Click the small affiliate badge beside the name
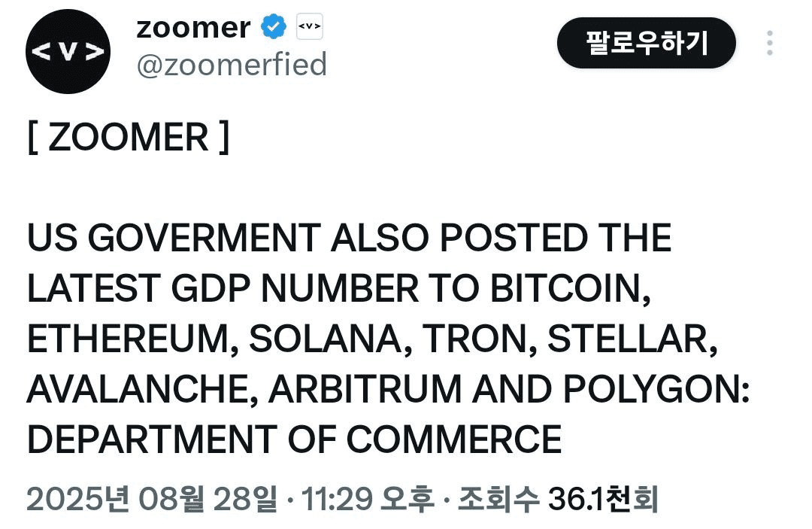The height and width of the screenshot is (529, 812). click(x=309, y=26)
